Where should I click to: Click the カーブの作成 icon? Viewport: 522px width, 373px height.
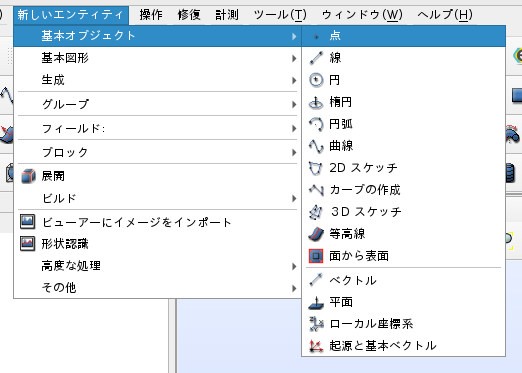316,190
